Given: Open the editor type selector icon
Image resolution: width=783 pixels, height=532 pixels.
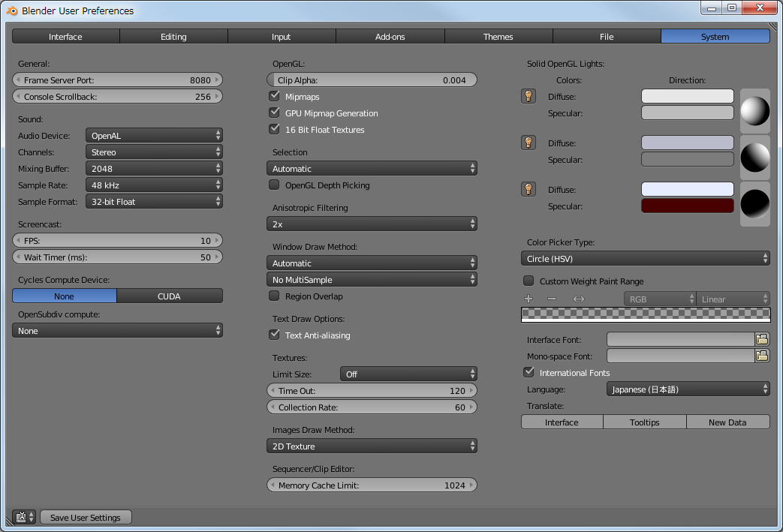Looking at the screenshot, I should coord(24,517).
